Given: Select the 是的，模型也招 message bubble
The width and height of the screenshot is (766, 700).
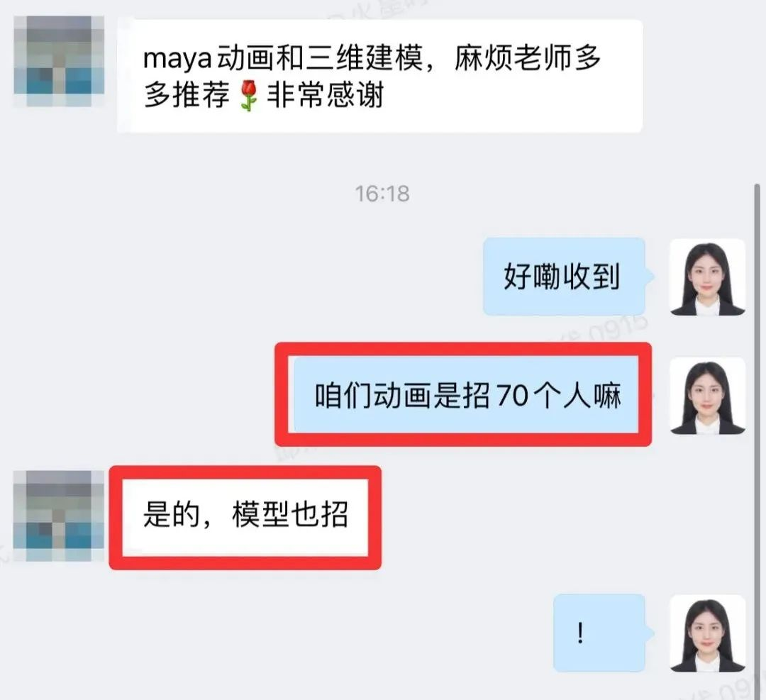Looking at the screenshot, I should 245,517.
